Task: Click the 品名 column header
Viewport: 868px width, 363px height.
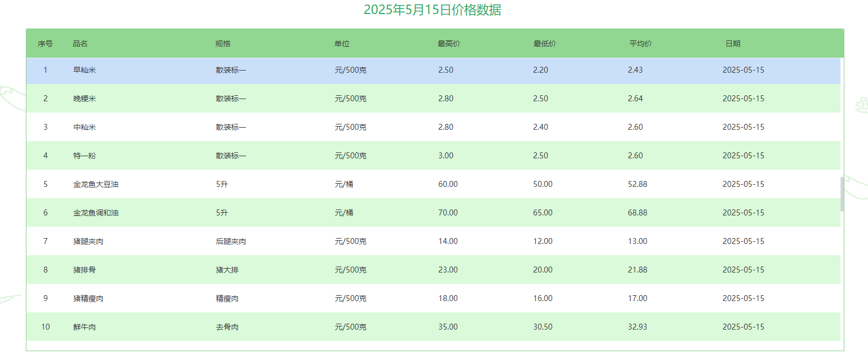Action: pyautogui.click(x=80, y=44)
